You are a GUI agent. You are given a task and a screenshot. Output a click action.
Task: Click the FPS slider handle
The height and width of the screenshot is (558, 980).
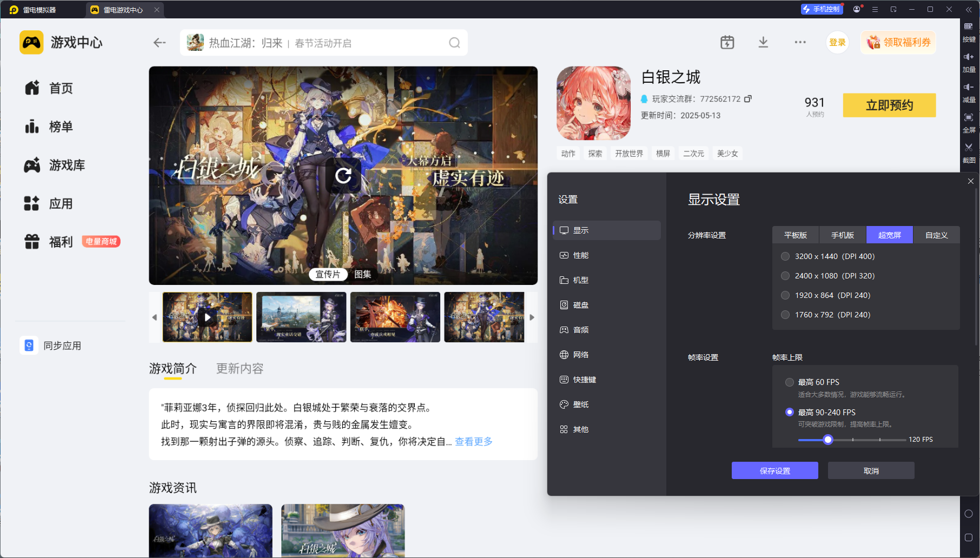tap(827, 440)
